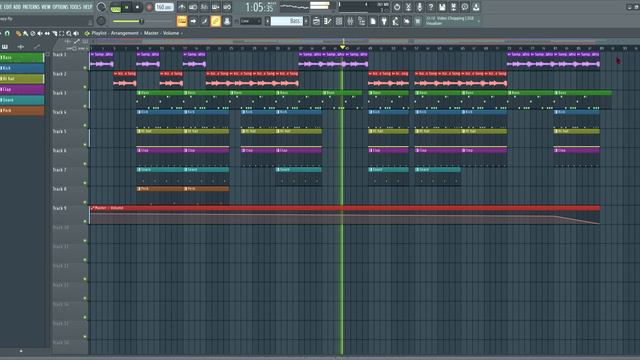Image resolution: width=640 pixels, height=360 pixels.
Task: Toggle the metronome icon
Action: click(182, 7)
